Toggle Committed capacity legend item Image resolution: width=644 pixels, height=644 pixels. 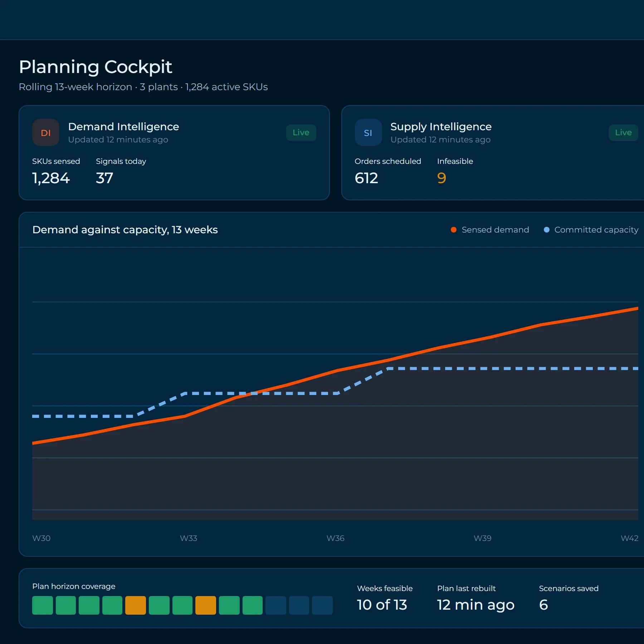click(x=591, y=230)
